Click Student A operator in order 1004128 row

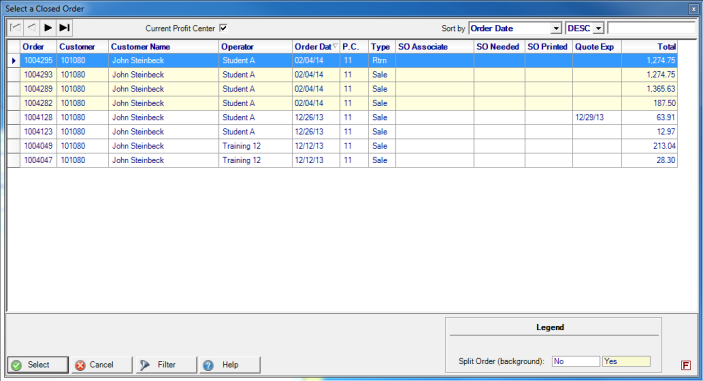pyautogui.click(x=256, y=117)
